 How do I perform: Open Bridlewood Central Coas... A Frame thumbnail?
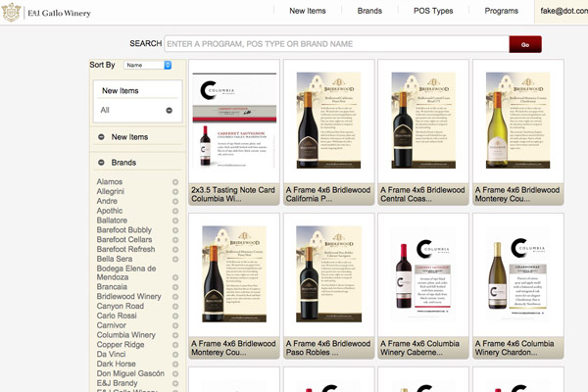pyautogui.click(x=423, y=122)
